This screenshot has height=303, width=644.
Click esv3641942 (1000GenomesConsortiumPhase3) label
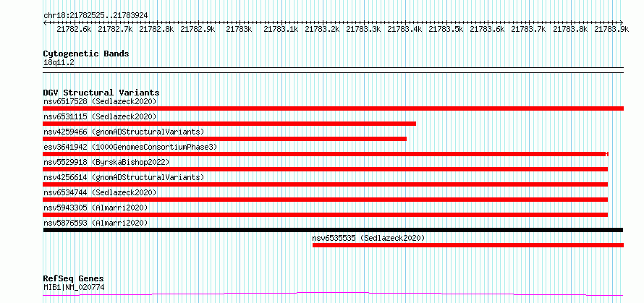130,147
